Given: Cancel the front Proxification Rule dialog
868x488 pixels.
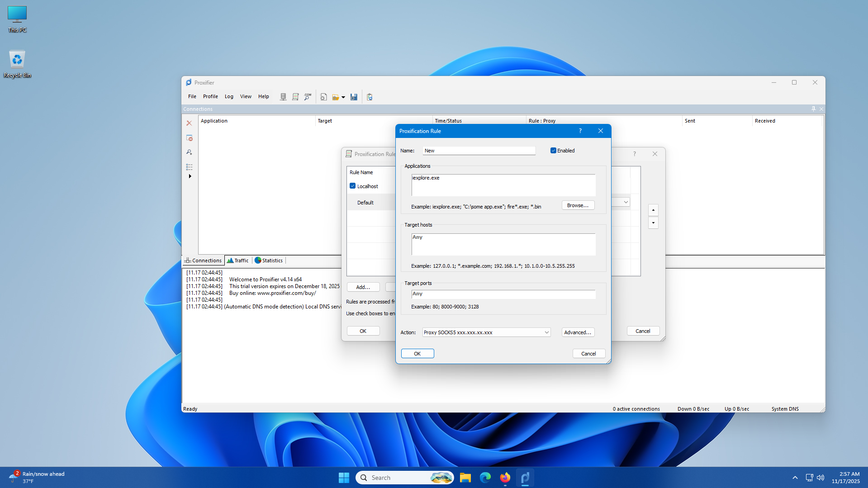Looking at the screenshot, I should tap(588, 354).
